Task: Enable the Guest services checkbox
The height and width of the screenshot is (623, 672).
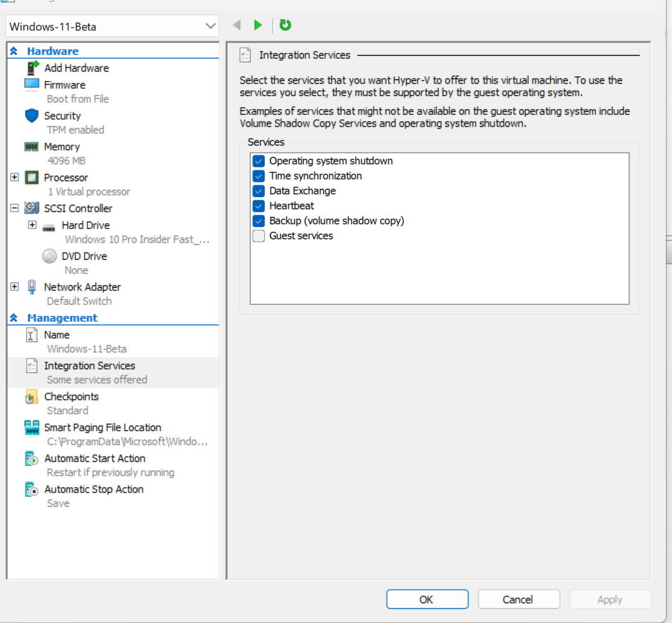Action: [x=259, y=236]
